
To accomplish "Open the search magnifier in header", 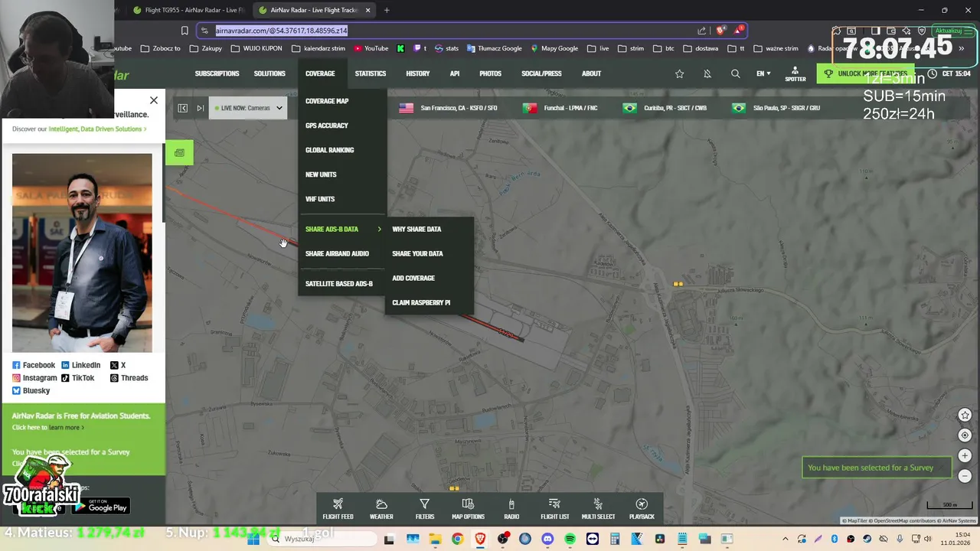I will (735, 73).
